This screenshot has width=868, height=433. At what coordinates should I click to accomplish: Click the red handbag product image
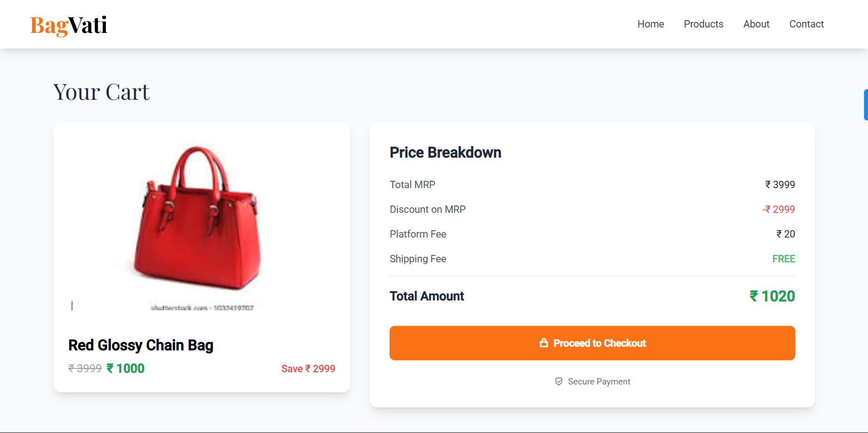tap(198, 219)
